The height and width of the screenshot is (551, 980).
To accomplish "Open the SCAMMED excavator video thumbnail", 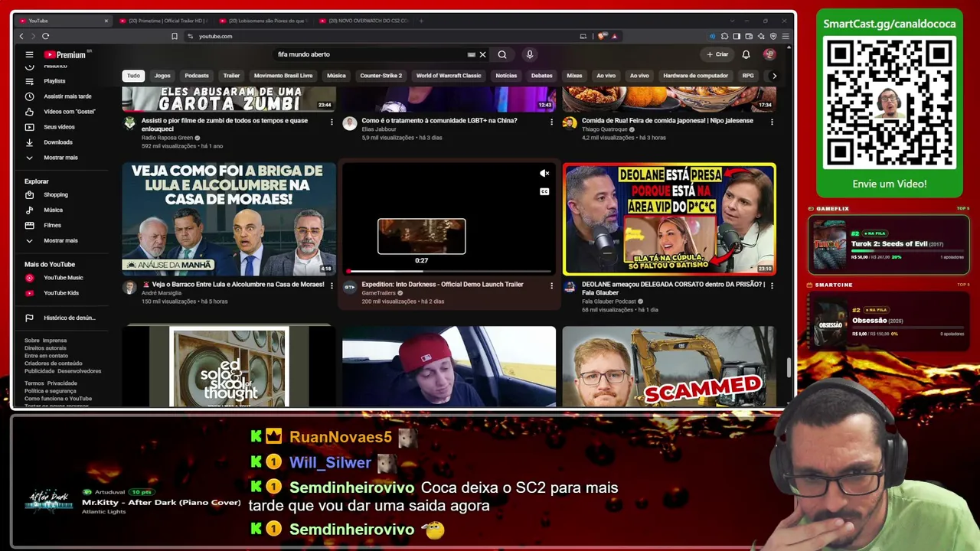I will [x=669, y=367].
